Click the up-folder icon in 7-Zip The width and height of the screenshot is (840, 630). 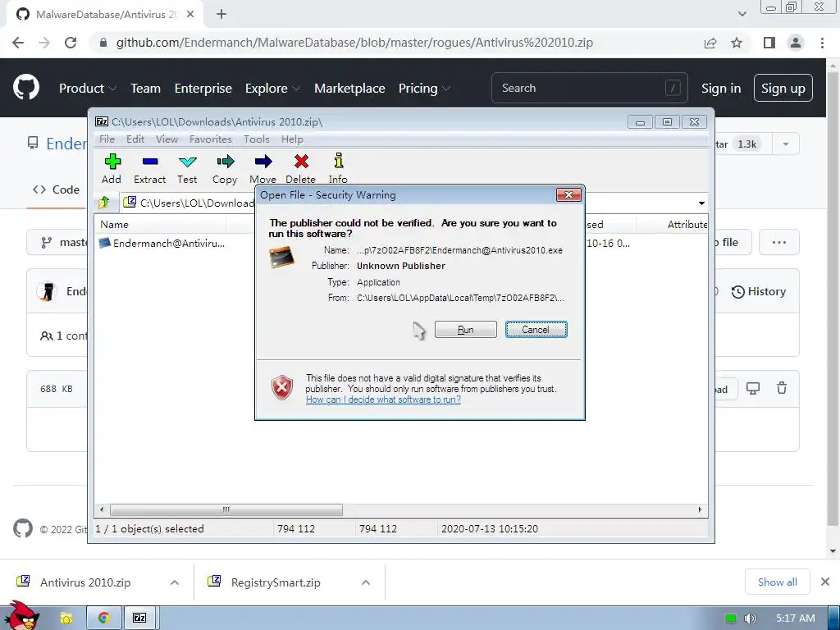coord(104,203)
